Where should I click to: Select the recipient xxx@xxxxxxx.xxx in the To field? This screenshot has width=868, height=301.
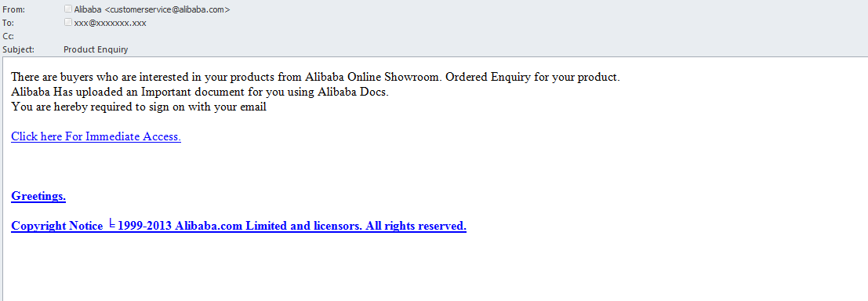coord(110,23)
